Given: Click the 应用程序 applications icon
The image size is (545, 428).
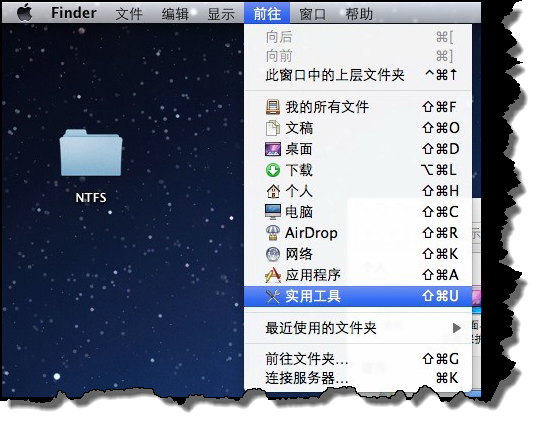Looking at the screenshot, I should pos(273,275).
